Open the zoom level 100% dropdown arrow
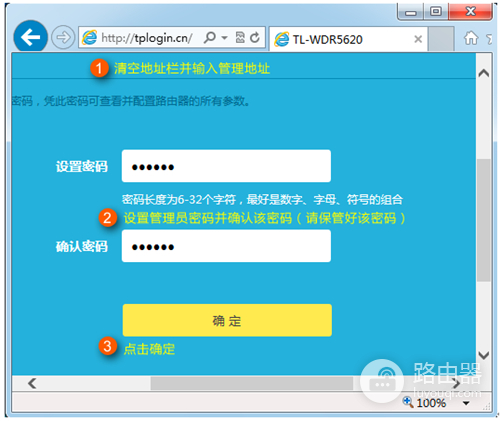The image size is (500, 421). pyautogui.click(x=466, y=403)
